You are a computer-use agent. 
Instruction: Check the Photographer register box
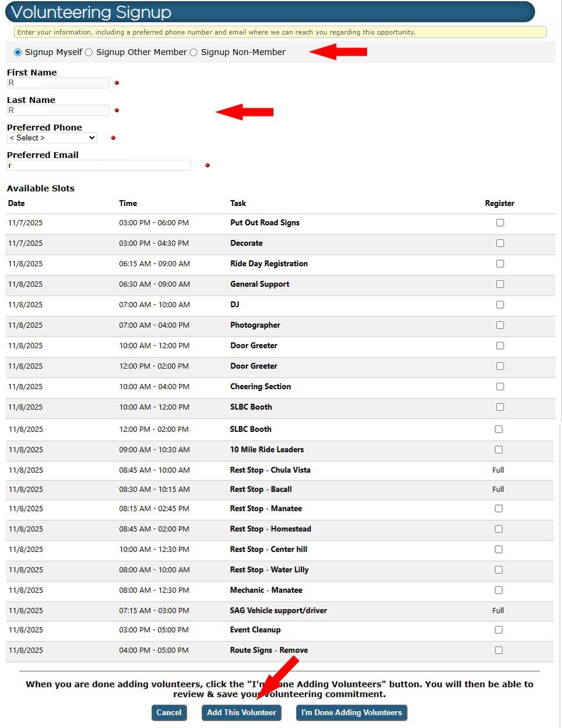point(500,325)
